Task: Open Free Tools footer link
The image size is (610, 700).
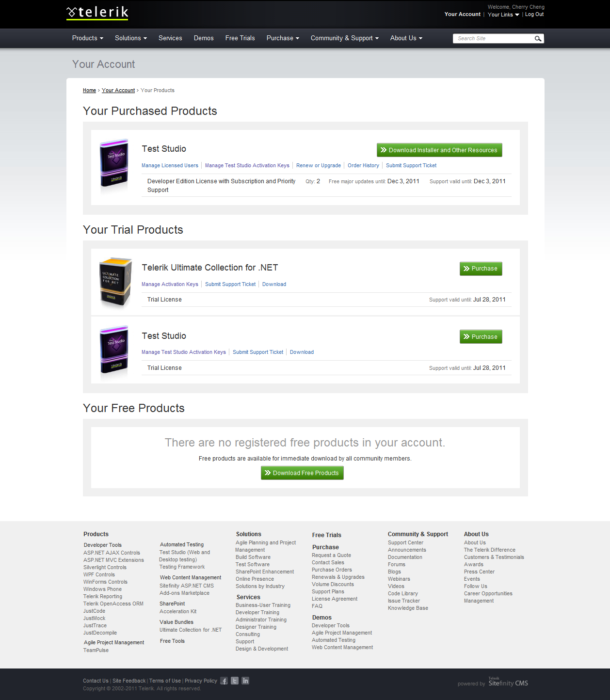Action: pos(172,641)
